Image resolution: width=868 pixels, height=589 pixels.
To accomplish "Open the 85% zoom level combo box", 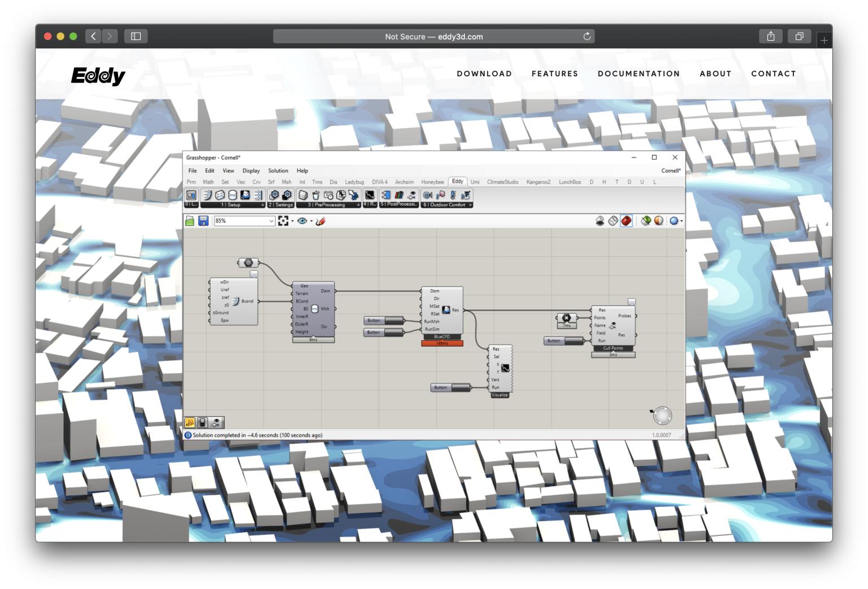I will [x=244, y=221].
